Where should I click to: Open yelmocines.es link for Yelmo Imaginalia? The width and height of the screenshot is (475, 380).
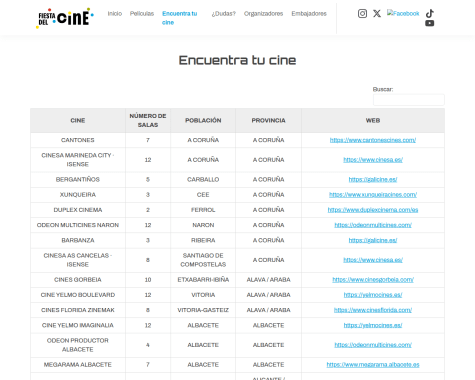tap(373, 325)
